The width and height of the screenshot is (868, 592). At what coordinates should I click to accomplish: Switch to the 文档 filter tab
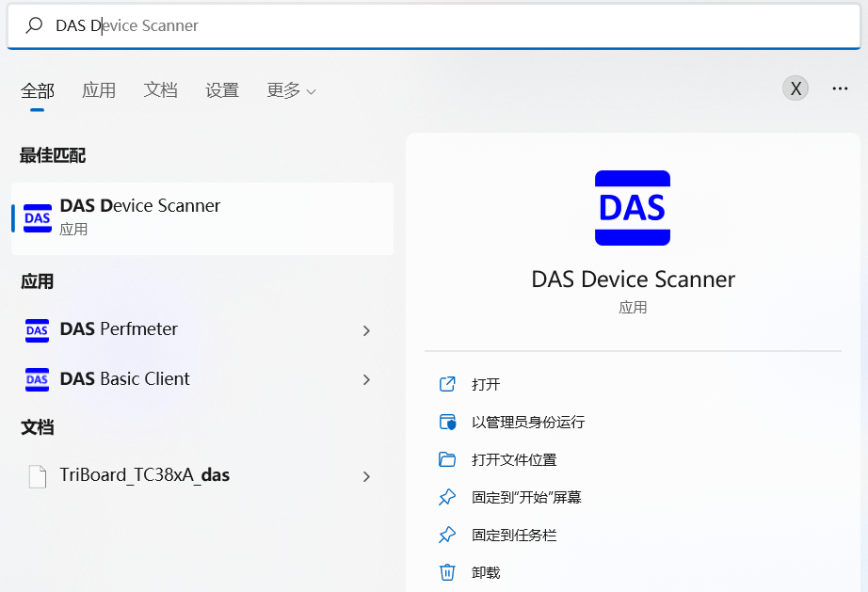point(160,90)
